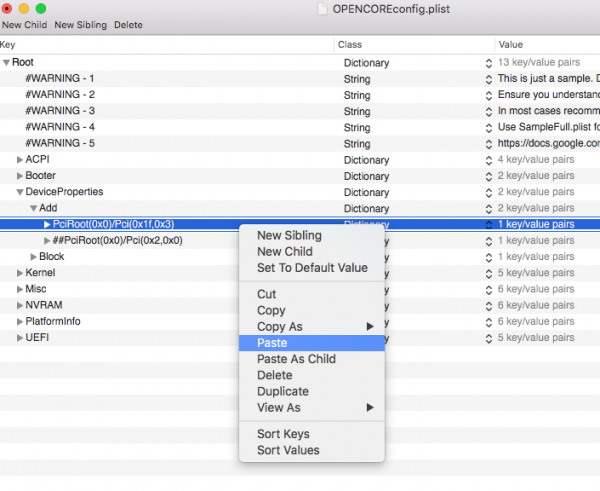Choose New Child from context menu
The image size is (600, 491).
[311, 251]
